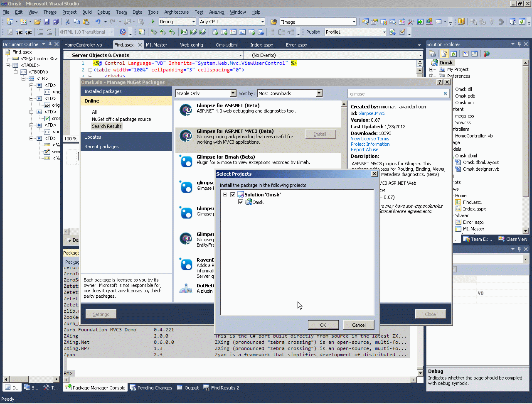Switch to the HomeController.vb tab
This screenshot has width=532, height=404.
pyautogui.click(x=83, y=45)
